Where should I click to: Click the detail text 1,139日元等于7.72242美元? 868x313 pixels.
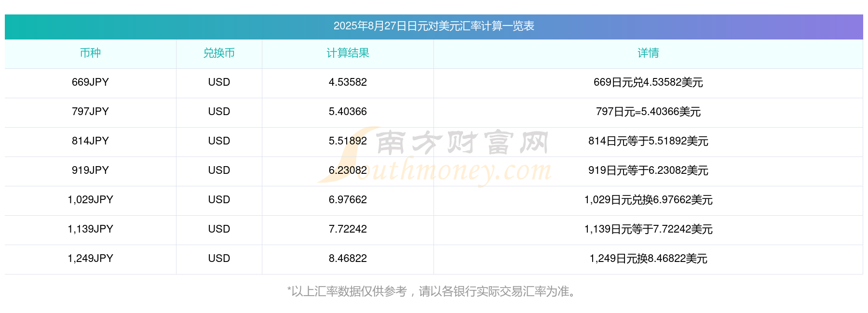pyautogui.click(x=648, y=229)
